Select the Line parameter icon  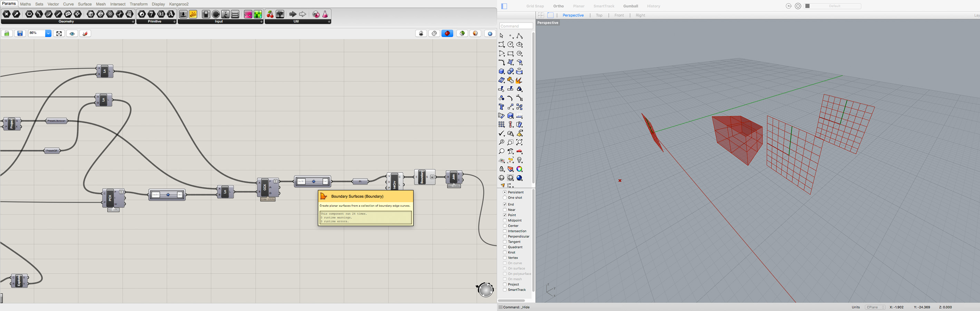[58, 14]
